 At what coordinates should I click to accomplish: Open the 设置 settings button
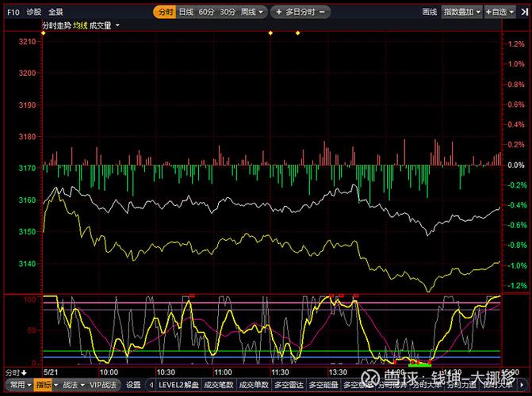pyautogui.click(x=133, y=385)
